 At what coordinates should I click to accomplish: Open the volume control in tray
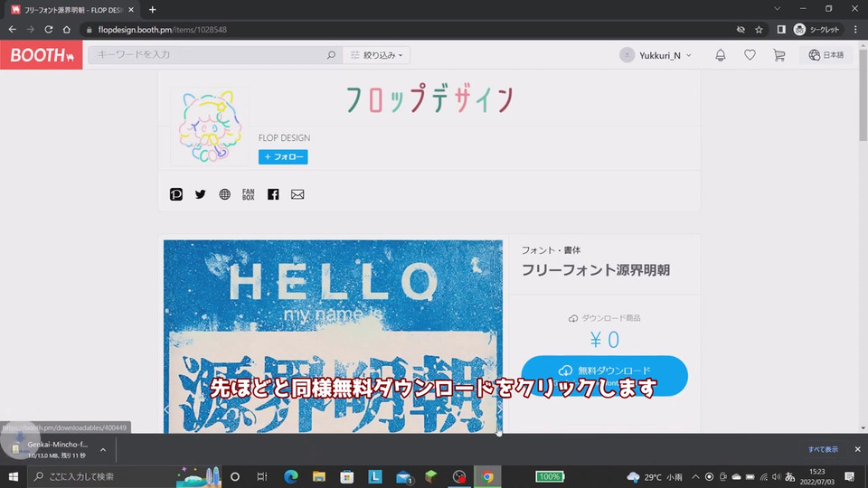pos(776,477)
